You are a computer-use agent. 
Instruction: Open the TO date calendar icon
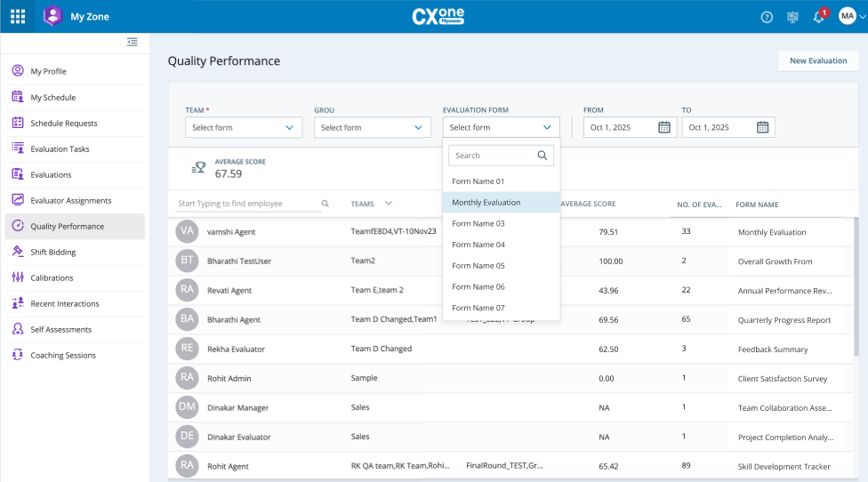tap(762, 127)
